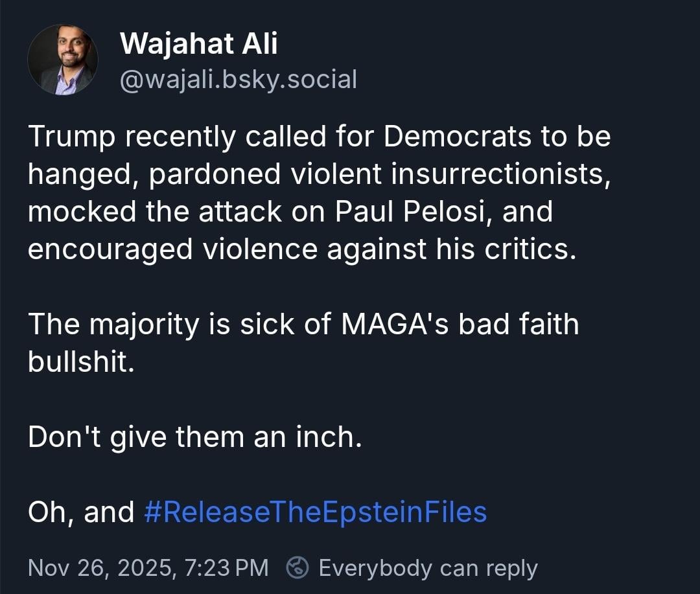700x594 pixels.
Task: Click the globe reply-settings icon
Action: tap(297, 568)
